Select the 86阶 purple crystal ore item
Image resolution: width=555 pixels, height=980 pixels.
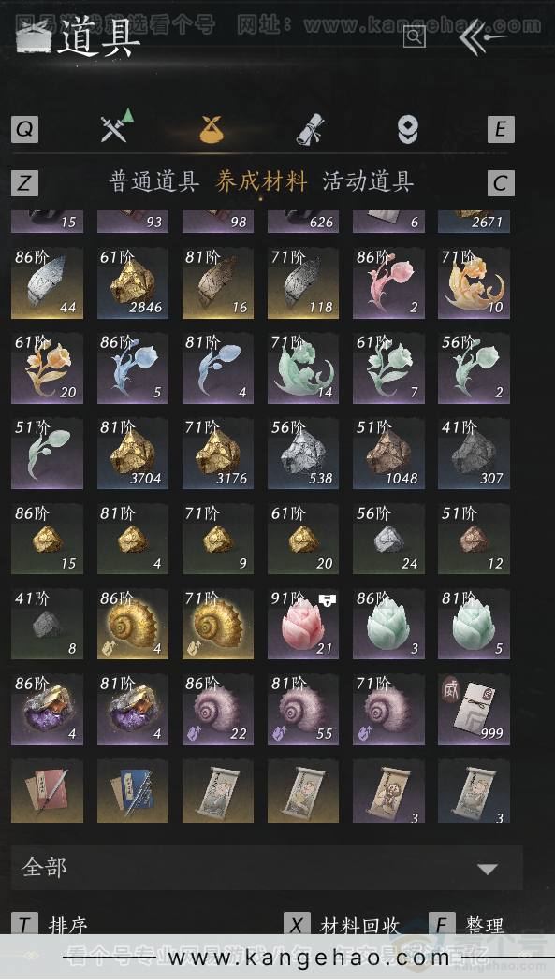pos(47,709)
